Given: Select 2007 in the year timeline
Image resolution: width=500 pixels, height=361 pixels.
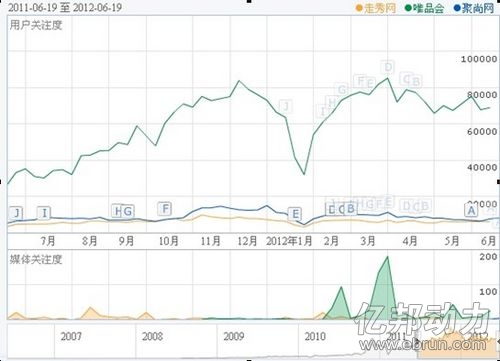Looking at the screenshot, I should [71, 336].
